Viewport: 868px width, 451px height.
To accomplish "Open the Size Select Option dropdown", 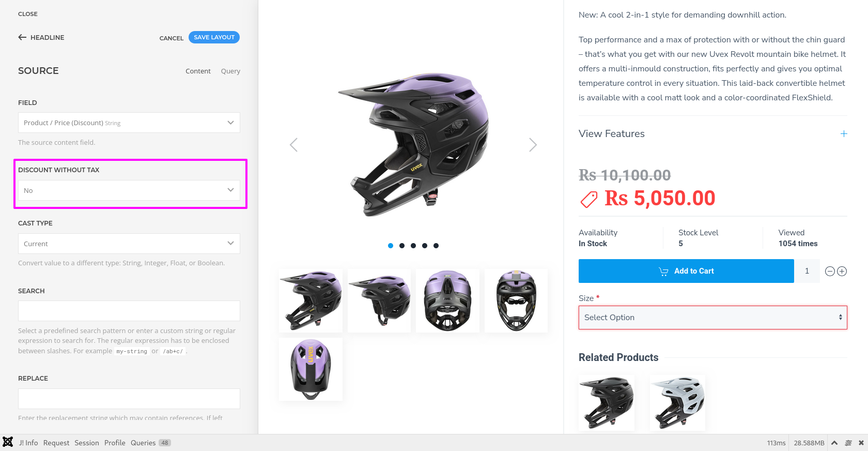I will (712, 318).
